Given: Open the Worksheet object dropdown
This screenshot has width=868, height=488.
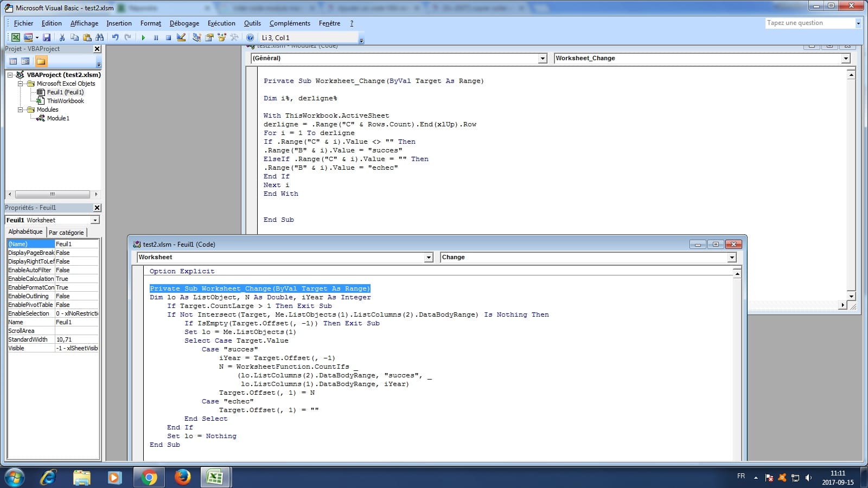Looking at the screenshot, I should [429, 258].
